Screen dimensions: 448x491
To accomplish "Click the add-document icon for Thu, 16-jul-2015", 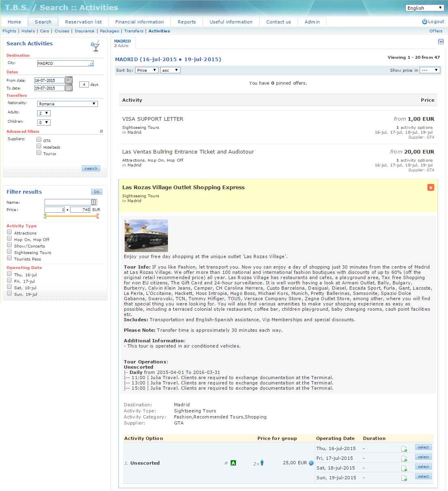I will 404,449.
